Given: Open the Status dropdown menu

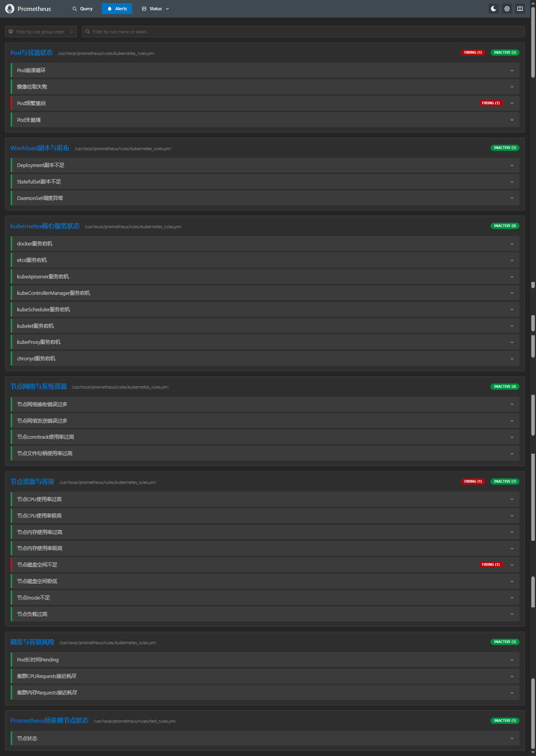Looking at the screenshot, I should tap(155, 9).
